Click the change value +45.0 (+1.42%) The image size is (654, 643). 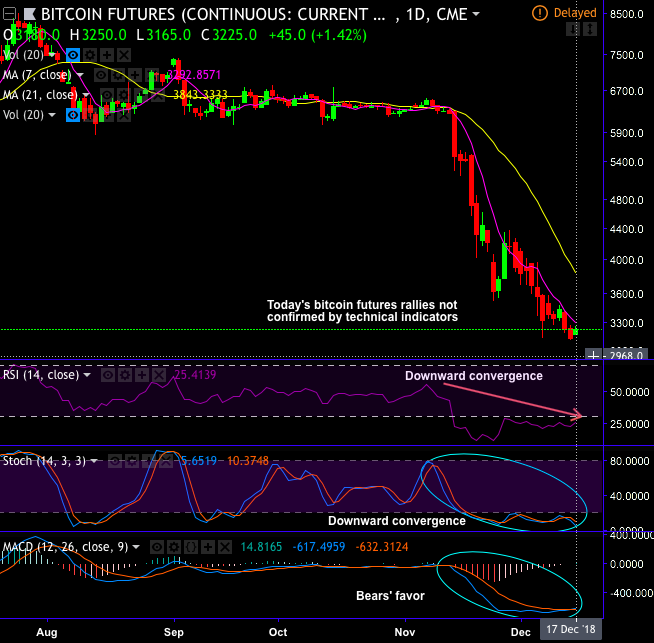[x=318, y=35]
